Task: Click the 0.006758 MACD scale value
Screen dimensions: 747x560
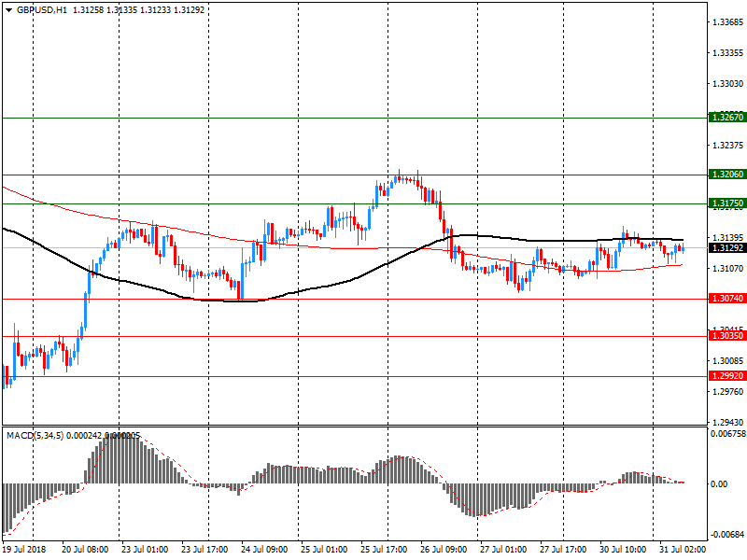Action: click(x=728, y=434)
